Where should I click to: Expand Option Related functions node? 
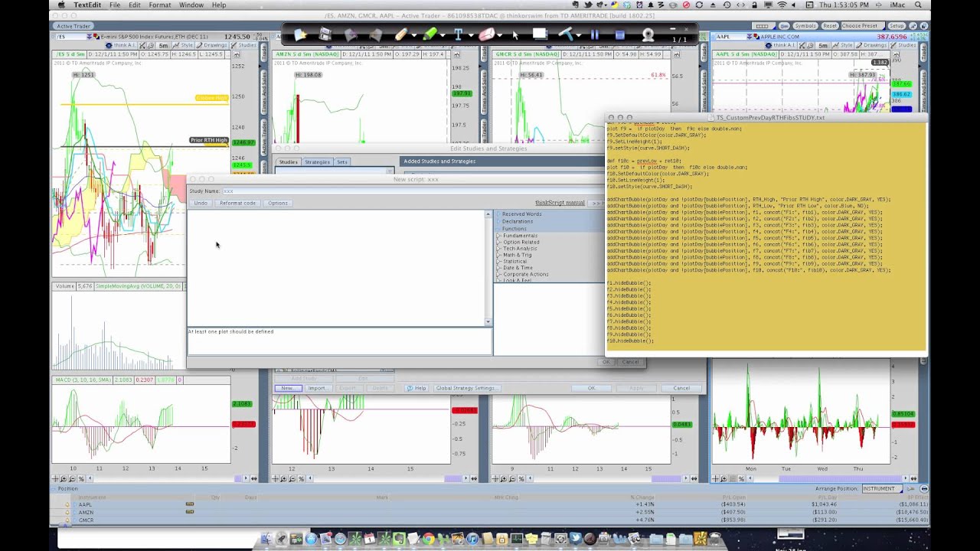[499, 242]
